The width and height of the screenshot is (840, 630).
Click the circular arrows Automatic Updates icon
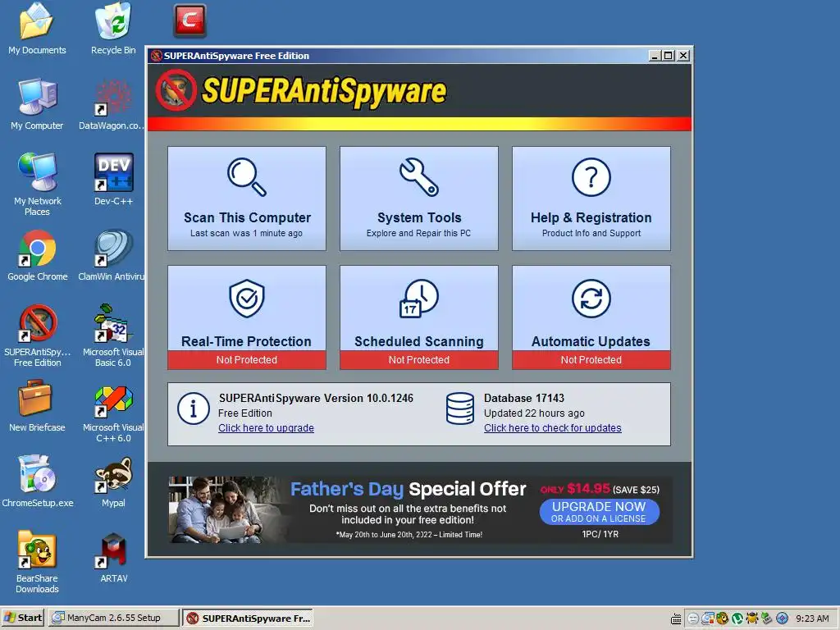click(591, 299)
